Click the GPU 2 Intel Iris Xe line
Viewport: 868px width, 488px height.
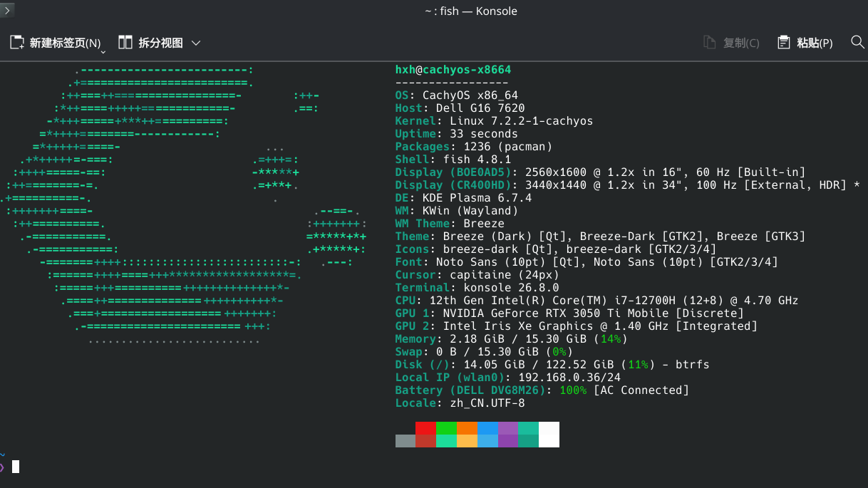[577, 326]
